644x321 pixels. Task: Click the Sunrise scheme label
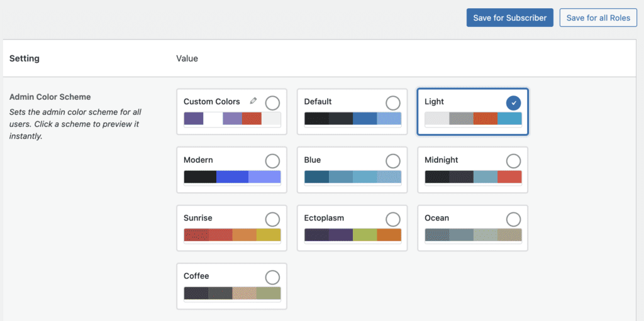click(198, 218)
